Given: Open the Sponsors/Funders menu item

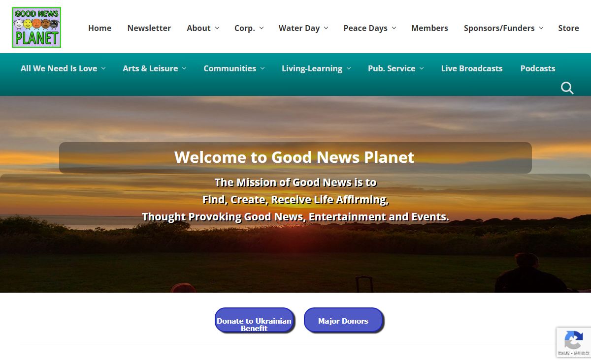Looking at the screenshot, I should (499, 28).
